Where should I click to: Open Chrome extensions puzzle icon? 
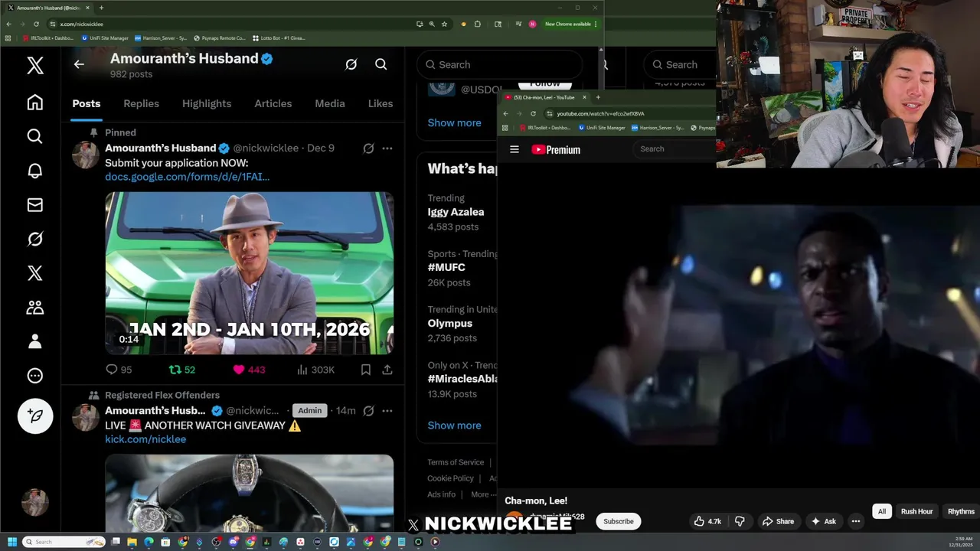point(477,24)
